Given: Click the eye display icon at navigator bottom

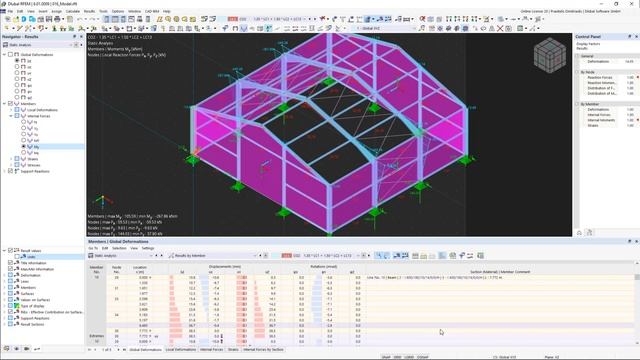Looking at the screenshot, I should tap(17, 349).
